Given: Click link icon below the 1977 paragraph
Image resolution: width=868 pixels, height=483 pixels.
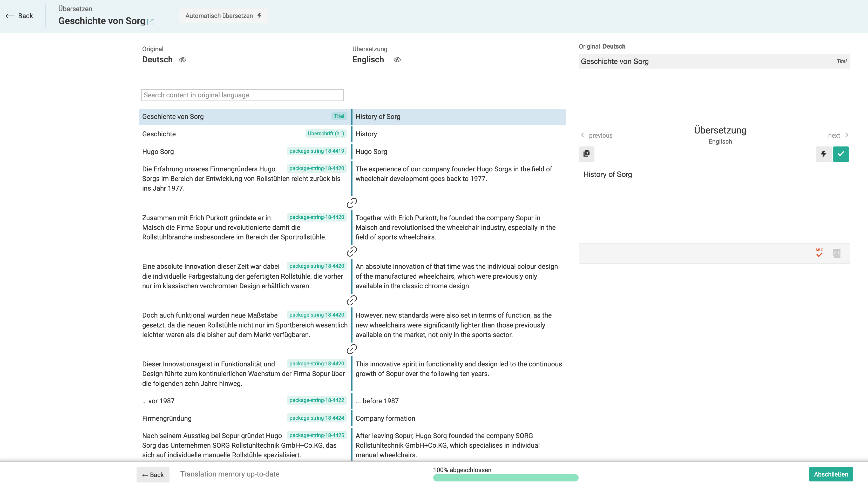Looking at the screenshot, I should point(351,203).
